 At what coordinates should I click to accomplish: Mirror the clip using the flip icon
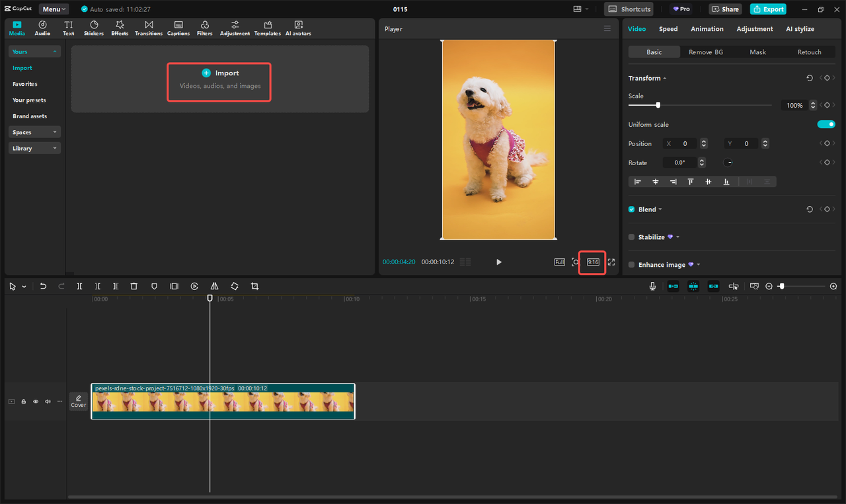(x=214, y=286)
